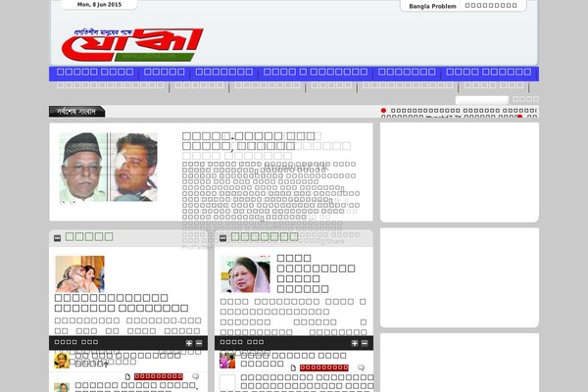Go to previous featured slide arrow under photo

click(x=64, y=202)
